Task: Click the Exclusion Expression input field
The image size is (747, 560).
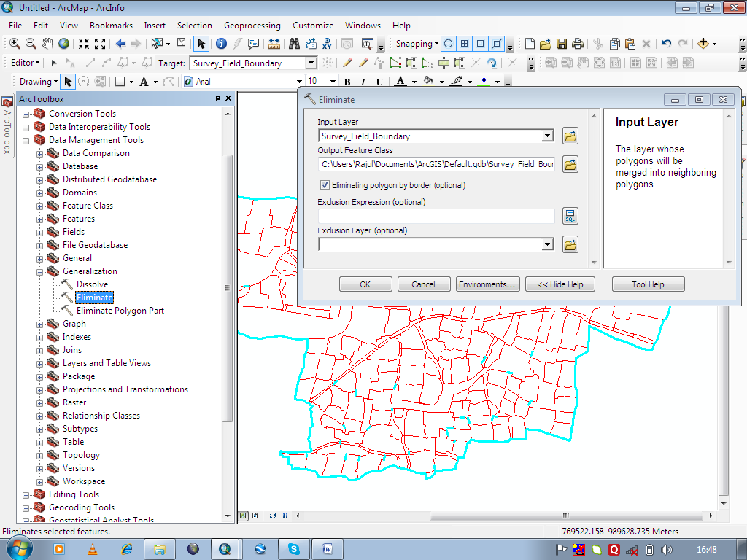Action: [x=436, y=216]
